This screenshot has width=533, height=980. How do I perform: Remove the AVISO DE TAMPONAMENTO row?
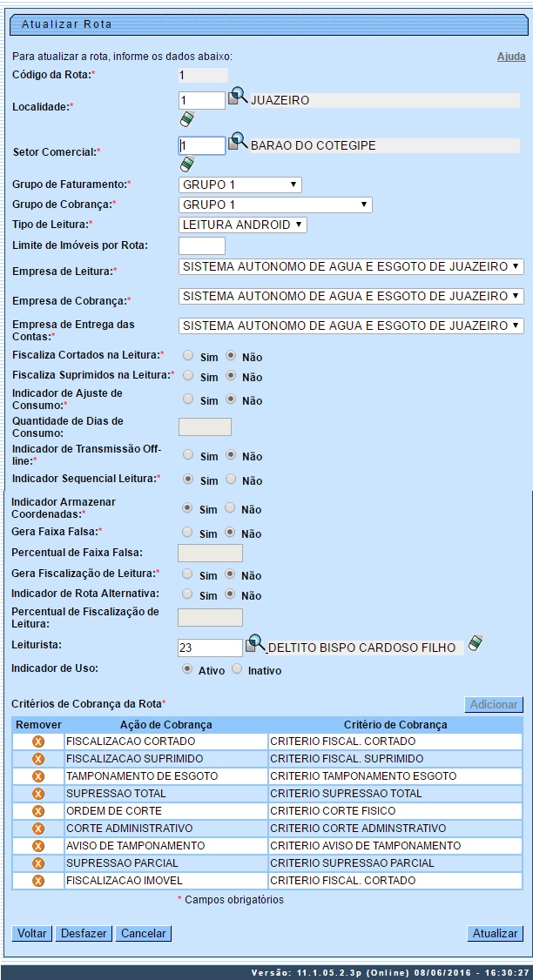(x=38, y=846)
